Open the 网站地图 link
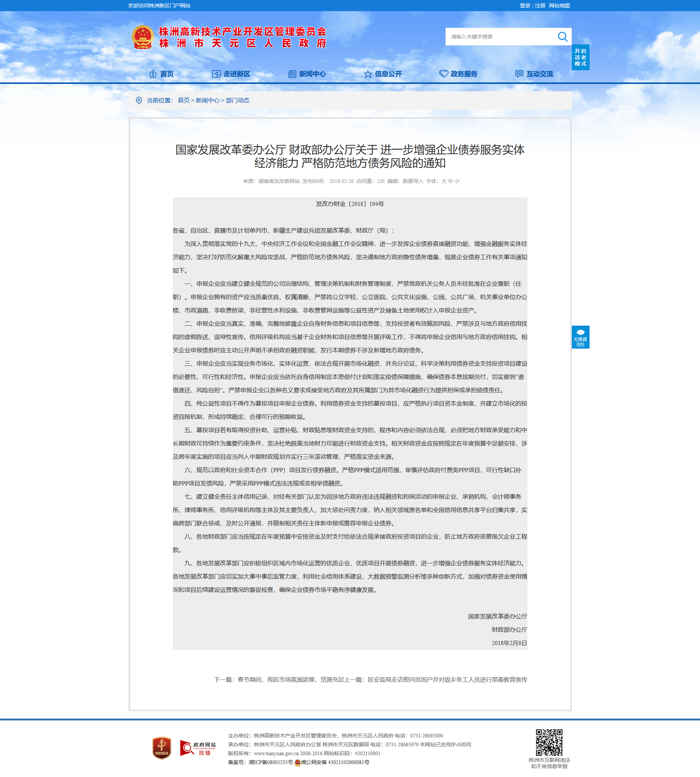The width and height of the screenshot is (700, 777). coord(559,6)
